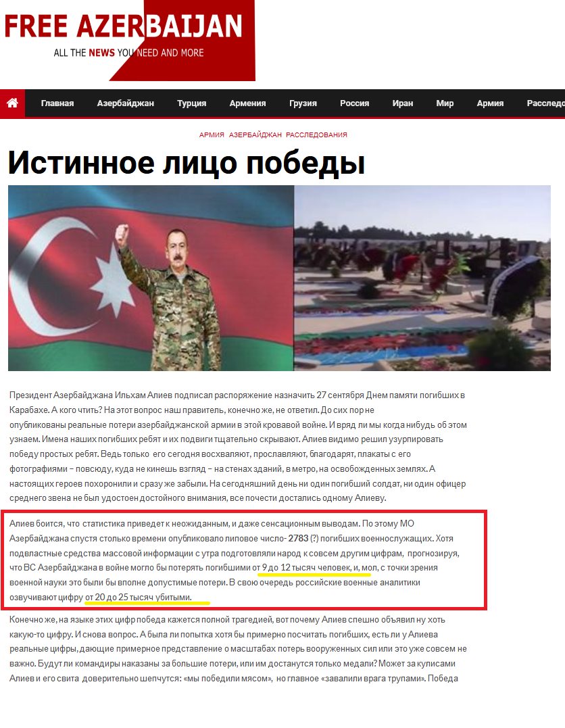This screenshot has height=728, width=565.
Task: Click the bold number 2783 in text
Action: pos(298,539)
